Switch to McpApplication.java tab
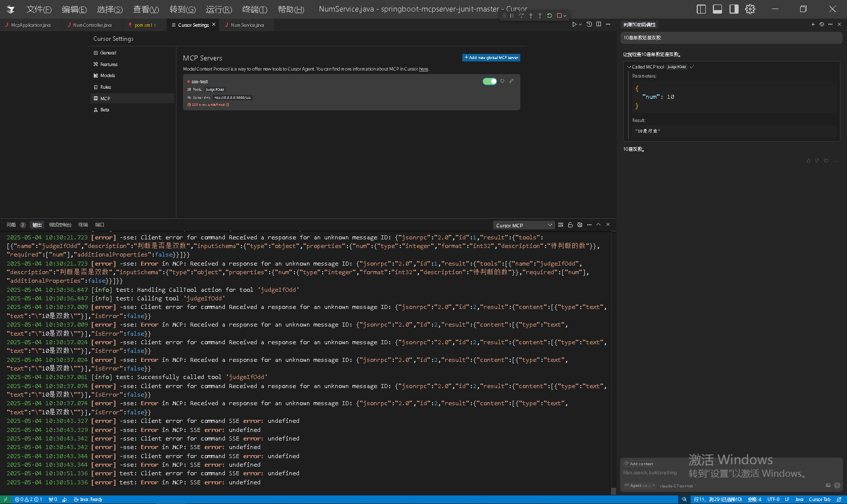The image size is (847, 504). tap(30, 25)
